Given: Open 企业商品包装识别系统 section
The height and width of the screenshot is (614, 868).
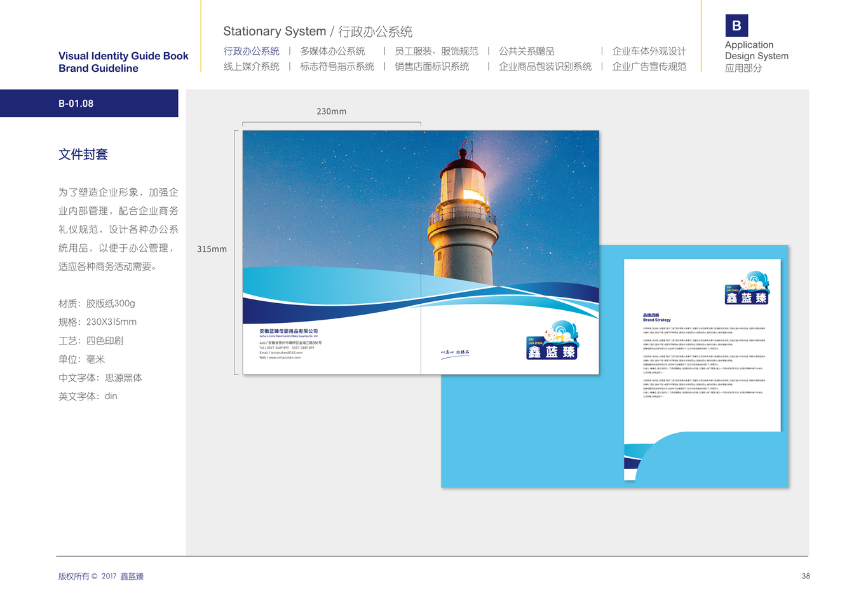Looking at the screenshot, I should pos(545,66).
